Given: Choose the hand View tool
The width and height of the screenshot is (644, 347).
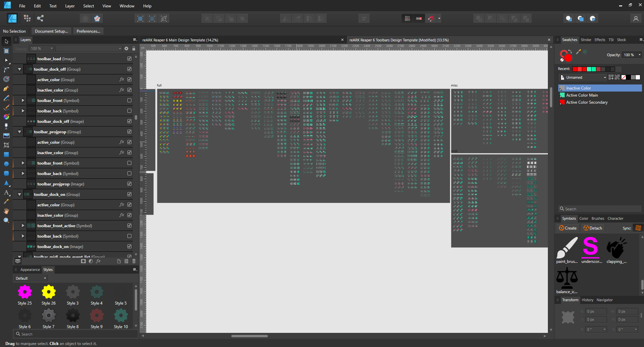Looking at the screenshot, I should (x=6, y=211).
